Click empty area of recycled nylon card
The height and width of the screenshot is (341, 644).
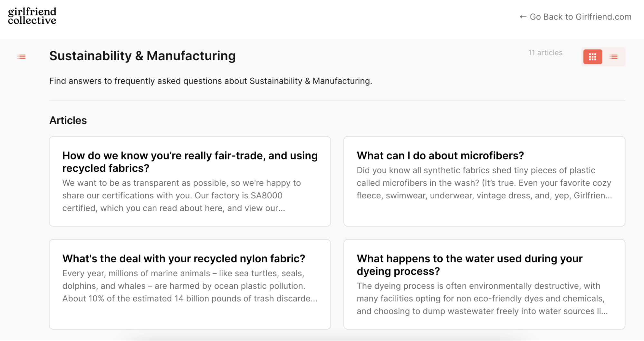click(x=190, y=317)
